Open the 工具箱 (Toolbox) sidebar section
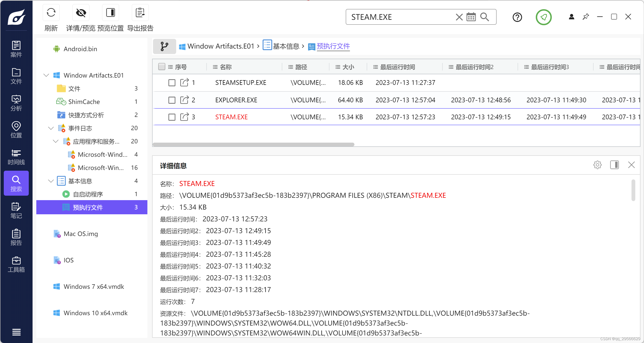The image size is (644, 343). [16, 264]
